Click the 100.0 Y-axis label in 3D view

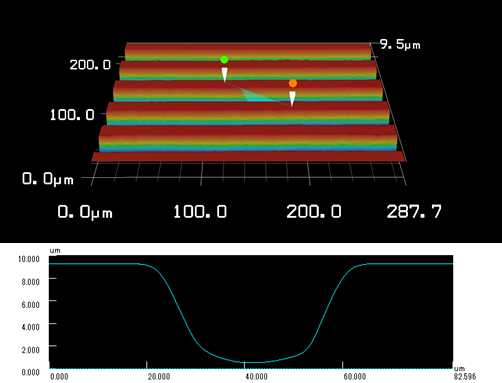72,115
